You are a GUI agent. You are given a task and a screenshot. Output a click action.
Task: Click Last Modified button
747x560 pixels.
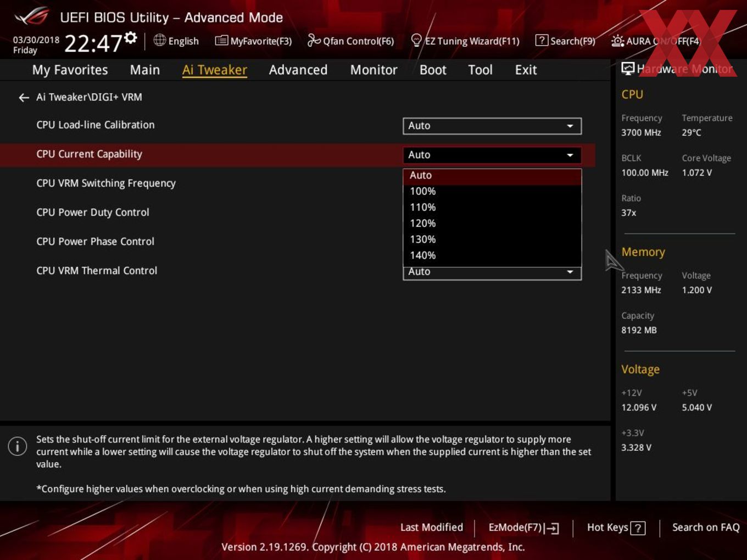[x=432, y=528]
